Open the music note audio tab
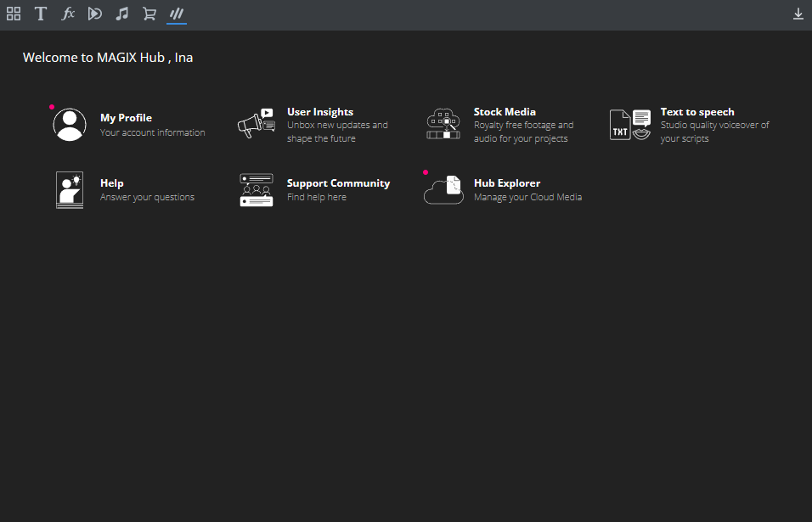Screen dimensions: 812x522 pos(122,14)
